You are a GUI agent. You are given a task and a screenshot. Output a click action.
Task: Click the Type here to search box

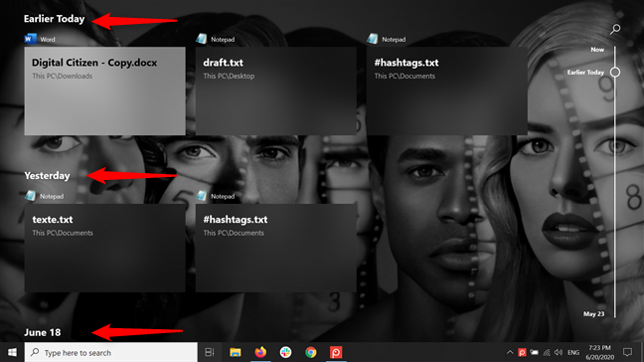point(111,352)
